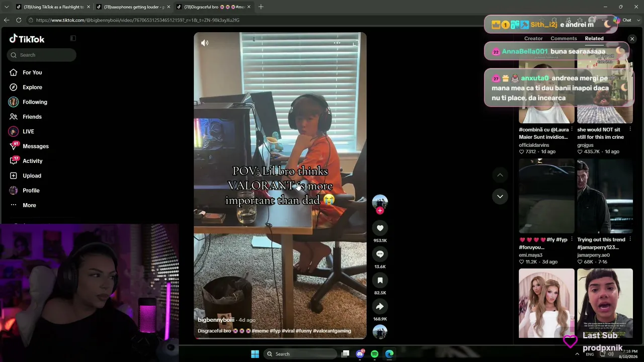This screenshot has height=362, width=644.
Task: Open the emi.maya3 username link
Action: [x=531, y=255]
